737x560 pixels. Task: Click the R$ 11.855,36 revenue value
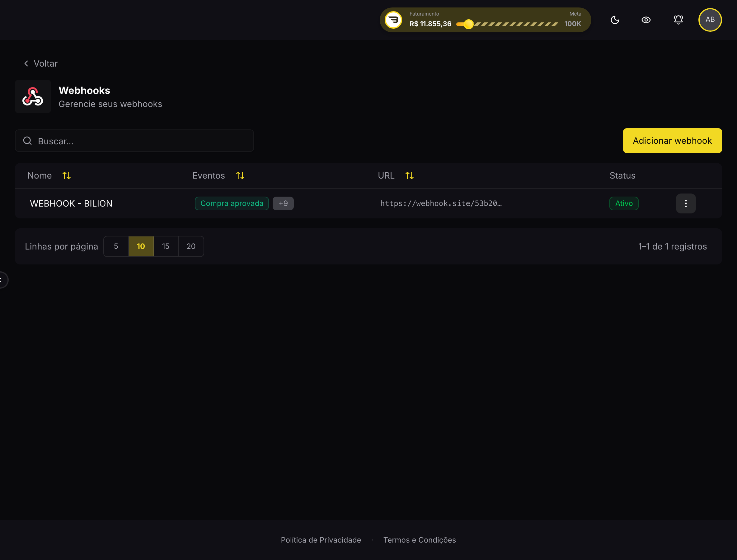pyautogui.click(x=430, y=24)
